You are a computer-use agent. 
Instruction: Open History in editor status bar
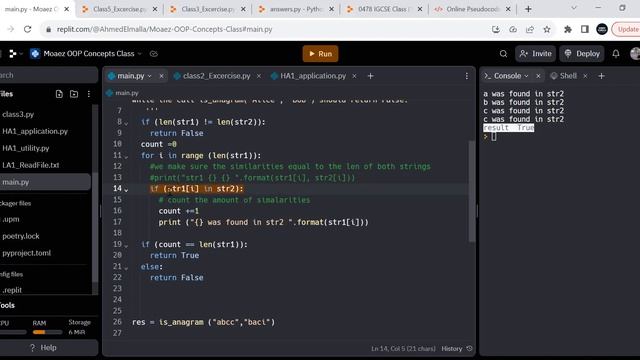[457, 349]
